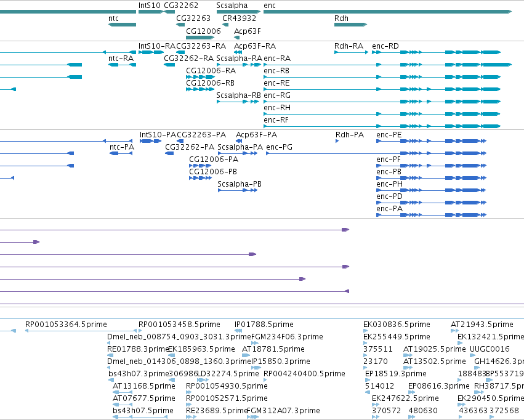Select the EK255449.5prime EST label

(x=397, y=337)
